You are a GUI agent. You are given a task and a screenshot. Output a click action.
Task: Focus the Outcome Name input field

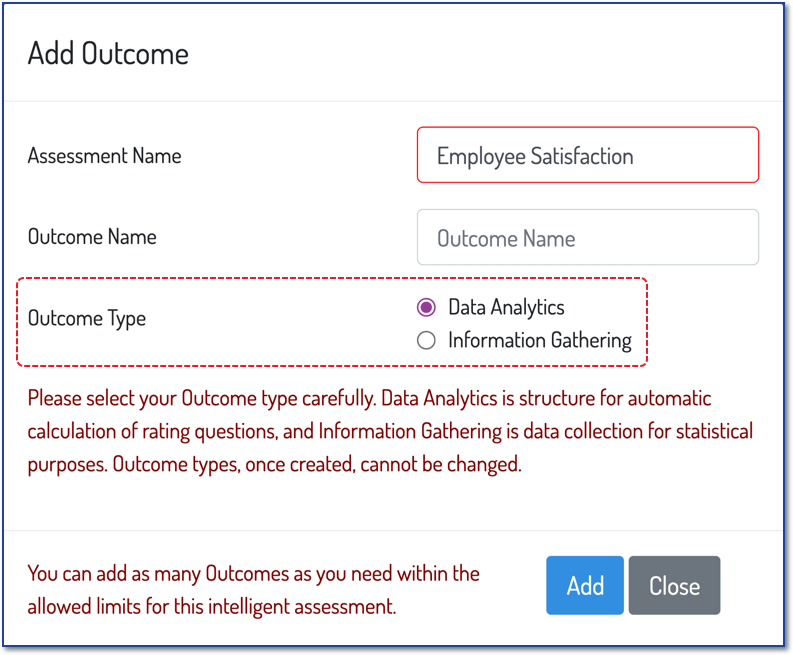coord(588,237)
